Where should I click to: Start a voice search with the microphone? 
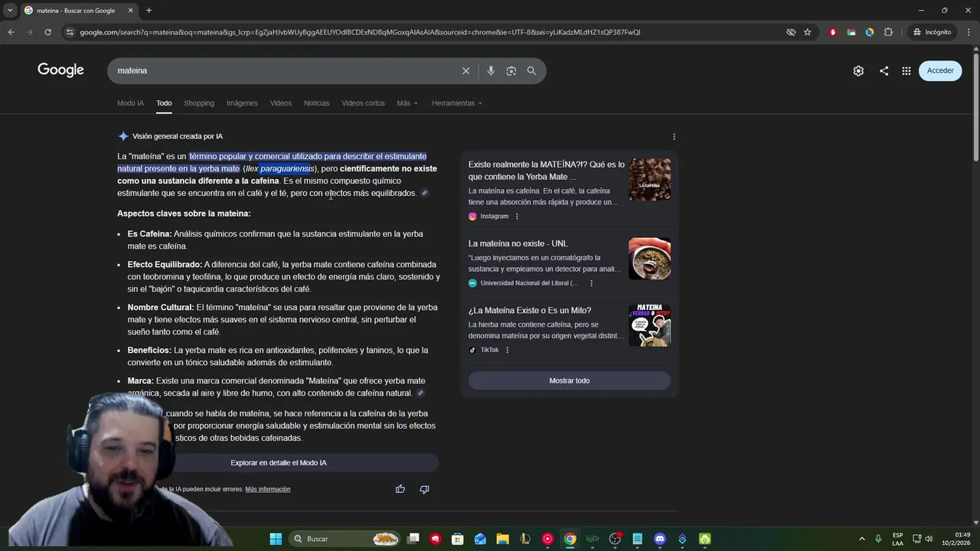[x=491, y=70]
